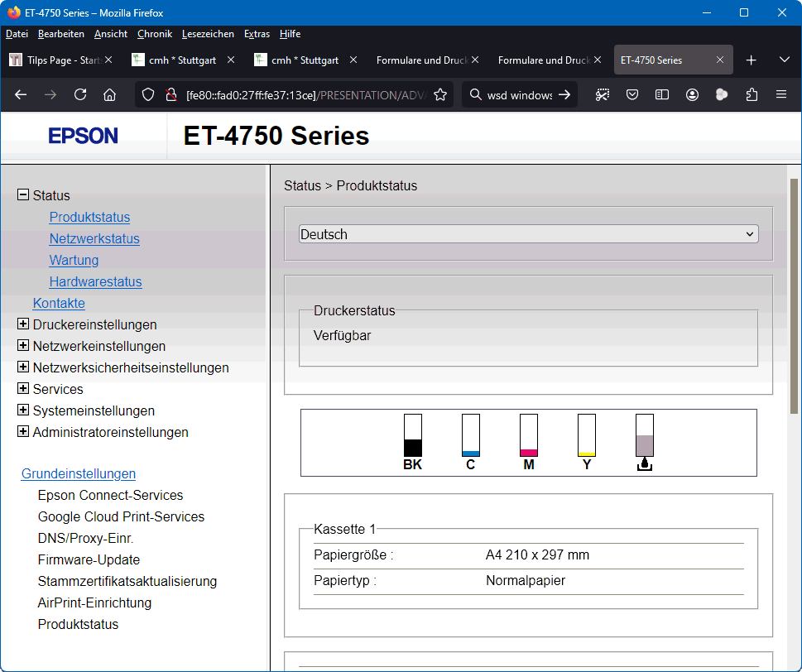Image resolution: width=802 pixels, height=672 pixels.
Task: Click the Firefox reload page button
Action: [80, 95]
